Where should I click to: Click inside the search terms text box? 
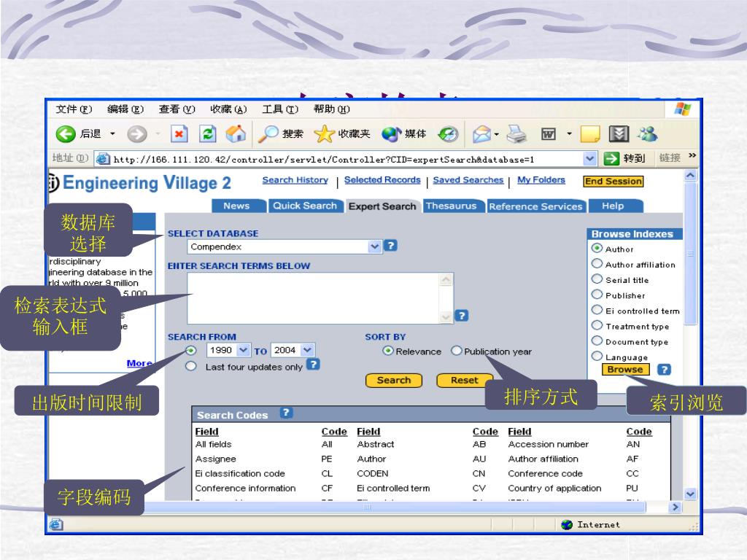click(314, 298)
